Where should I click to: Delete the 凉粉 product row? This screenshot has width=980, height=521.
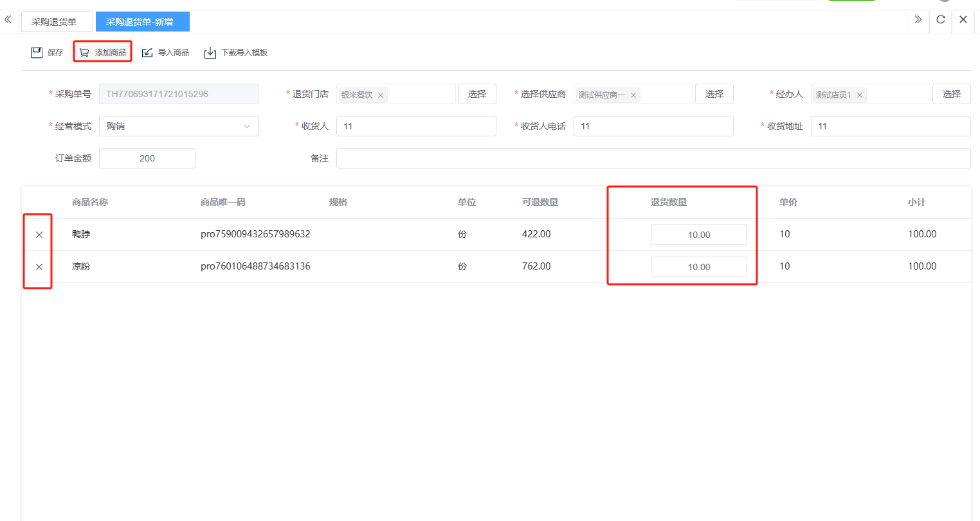coord(39,267)
